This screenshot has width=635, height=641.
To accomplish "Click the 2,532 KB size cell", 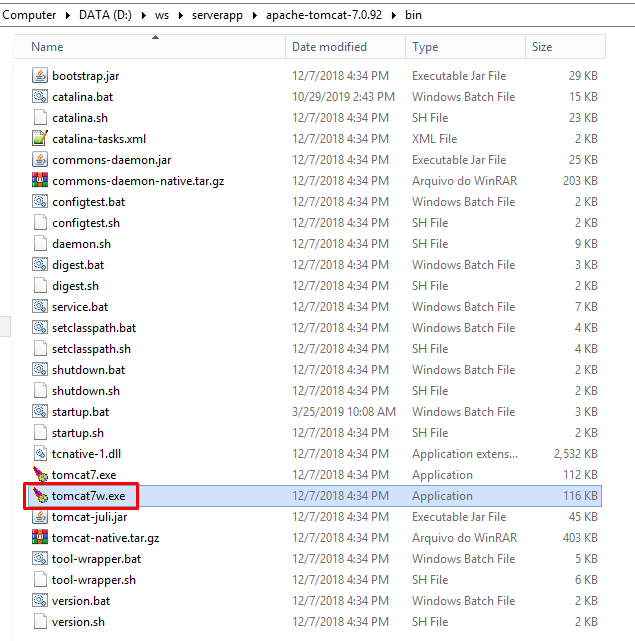I will click(x=576, y=454).
